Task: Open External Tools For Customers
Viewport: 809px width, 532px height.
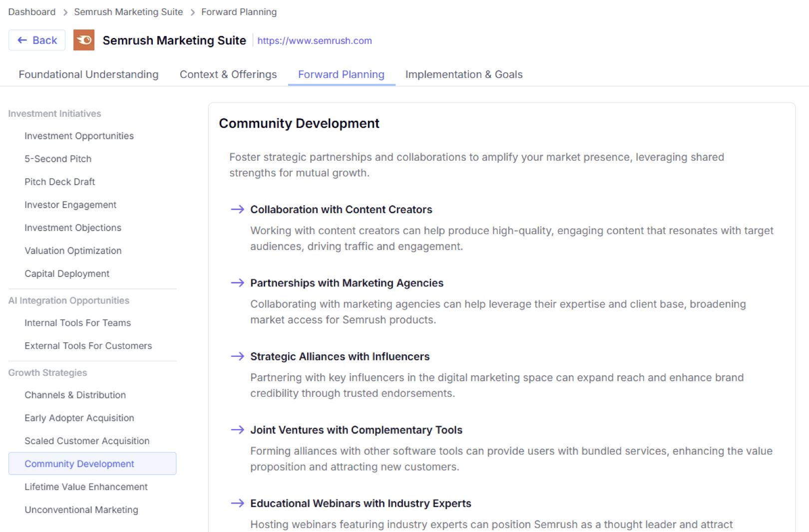Action: point(88,345)
